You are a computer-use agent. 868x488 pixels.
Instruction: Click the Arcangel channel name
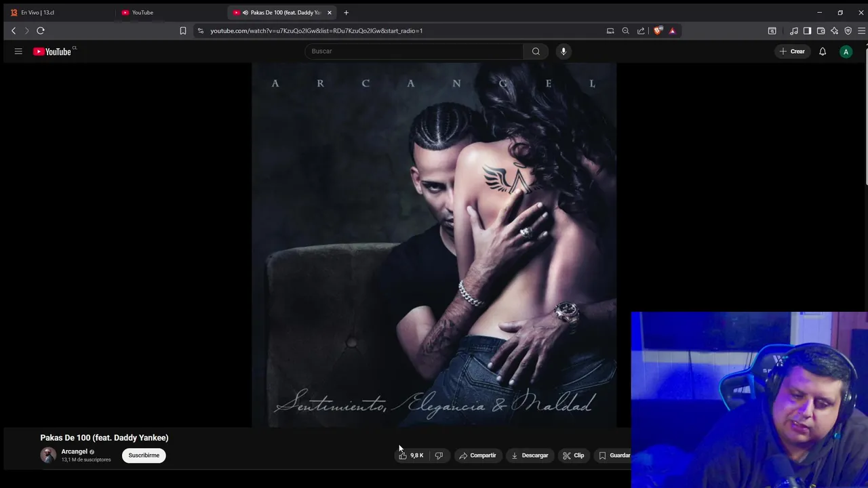(x=75, y=451)
